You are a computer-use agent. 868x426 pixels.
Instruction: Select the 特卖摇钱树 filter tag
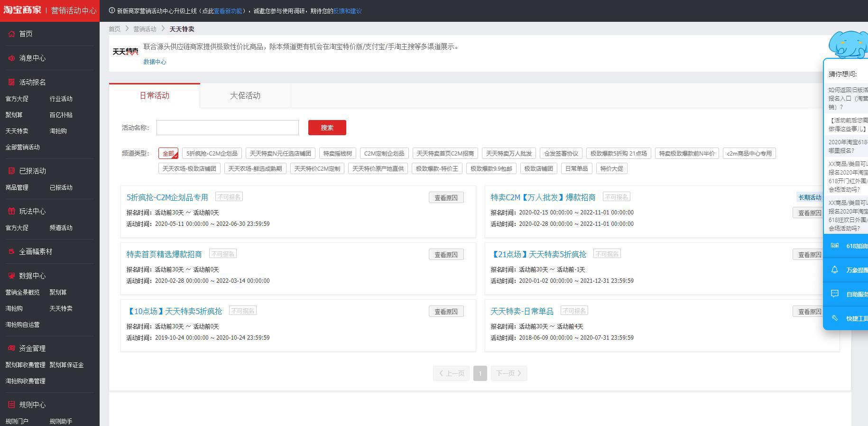tap(338, 153)
